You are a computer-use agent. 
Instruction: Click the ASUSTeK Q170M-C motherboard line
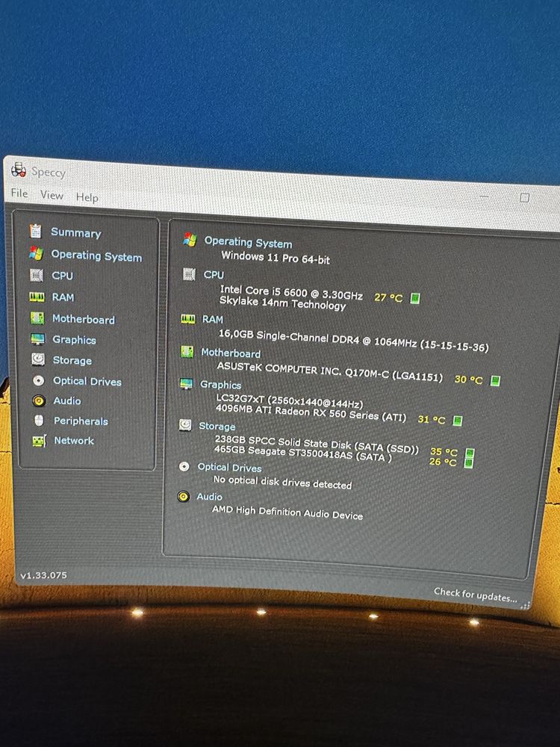point(329,371)
